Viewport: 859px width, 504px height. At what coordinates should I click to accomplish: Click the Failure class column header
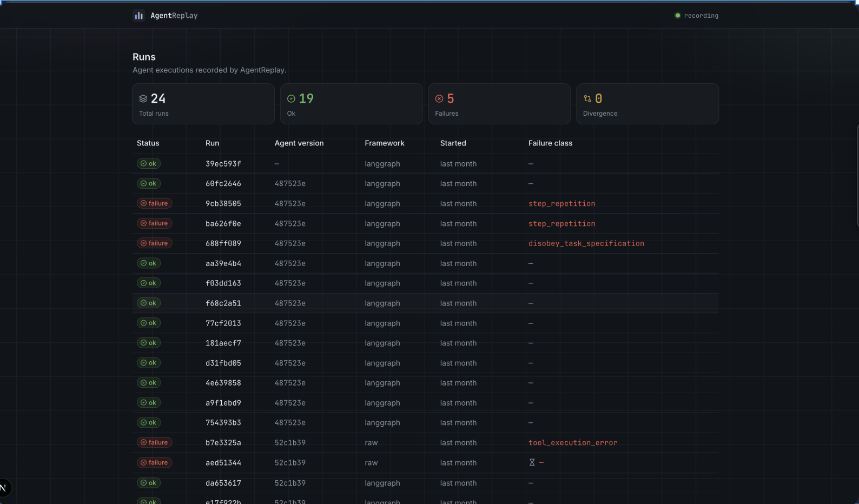click(550, 143)
